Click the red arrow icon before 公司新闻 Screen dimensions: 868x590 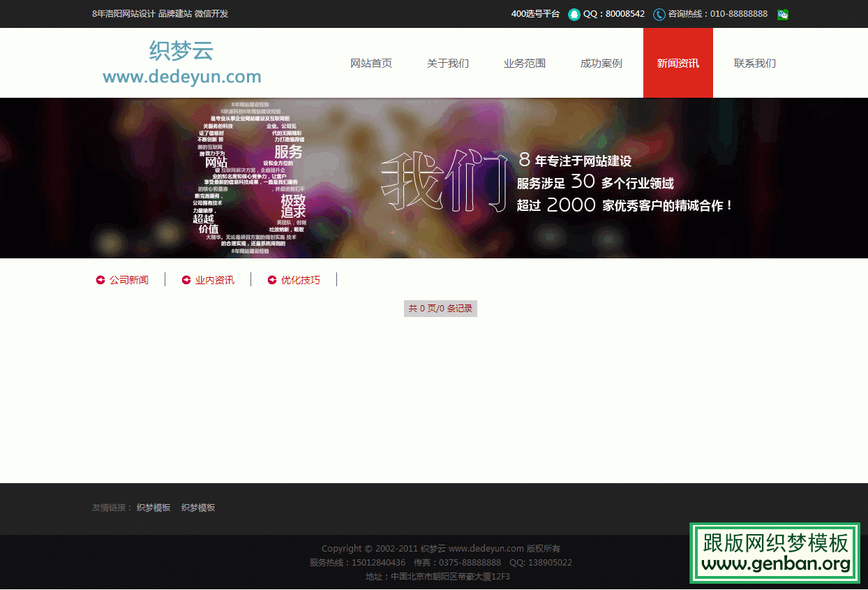[x=100, y=279]
